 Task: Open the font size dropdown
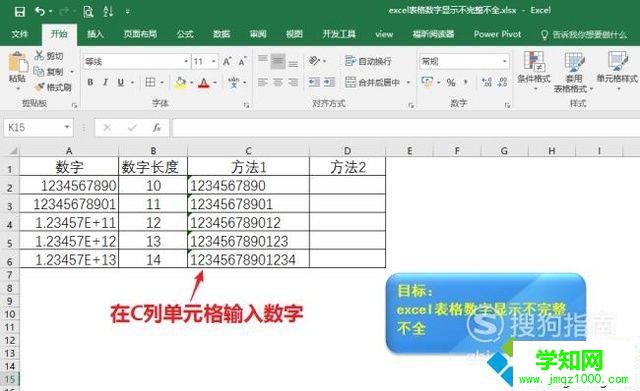pos(213,62)
